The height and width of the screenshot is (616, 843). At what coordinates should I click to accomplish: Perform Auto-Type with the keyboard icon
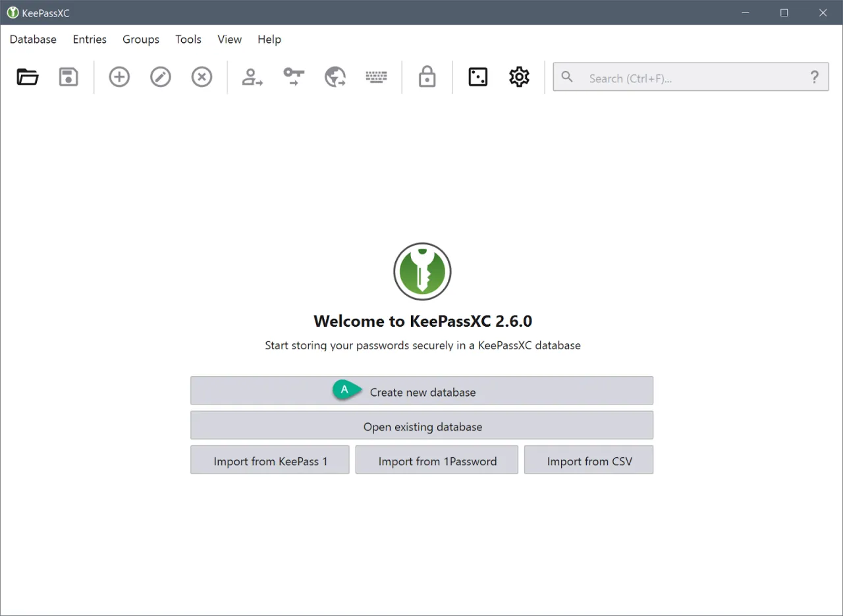point(376,76)
